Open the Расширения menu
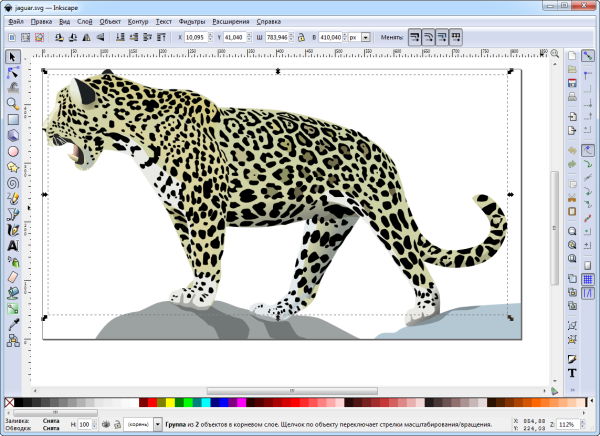This screenshot has width=600, height=436. tap(230, 21)
